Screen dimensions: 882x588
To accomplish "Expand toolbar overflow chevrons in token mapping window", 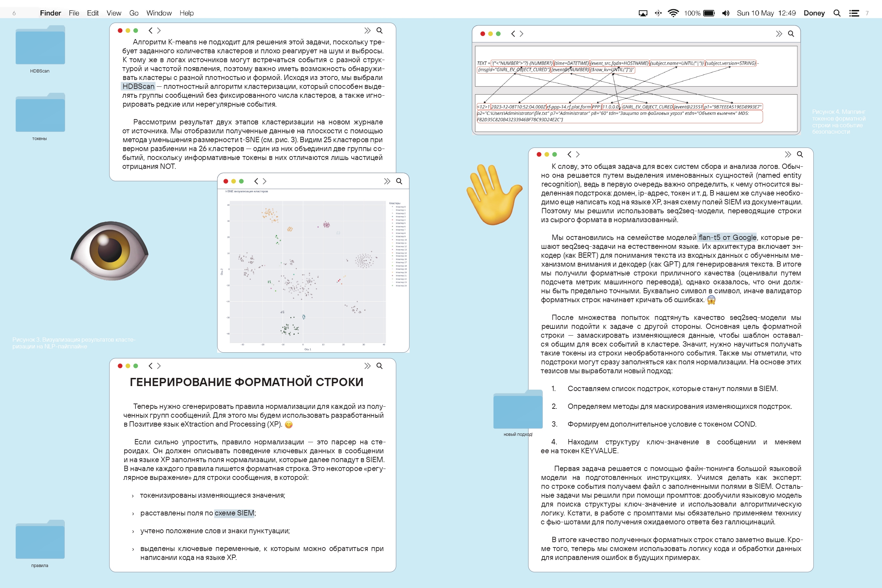I will [779, 34].
